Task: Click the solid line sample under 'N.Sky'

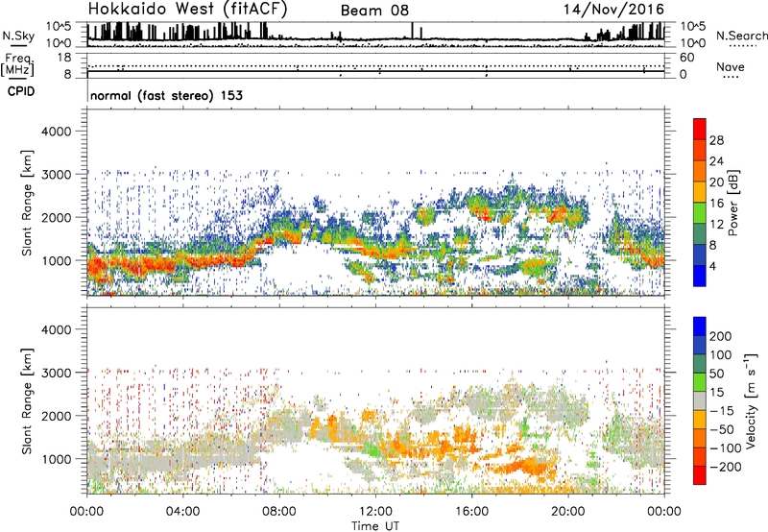Action: tap(18, 45)
